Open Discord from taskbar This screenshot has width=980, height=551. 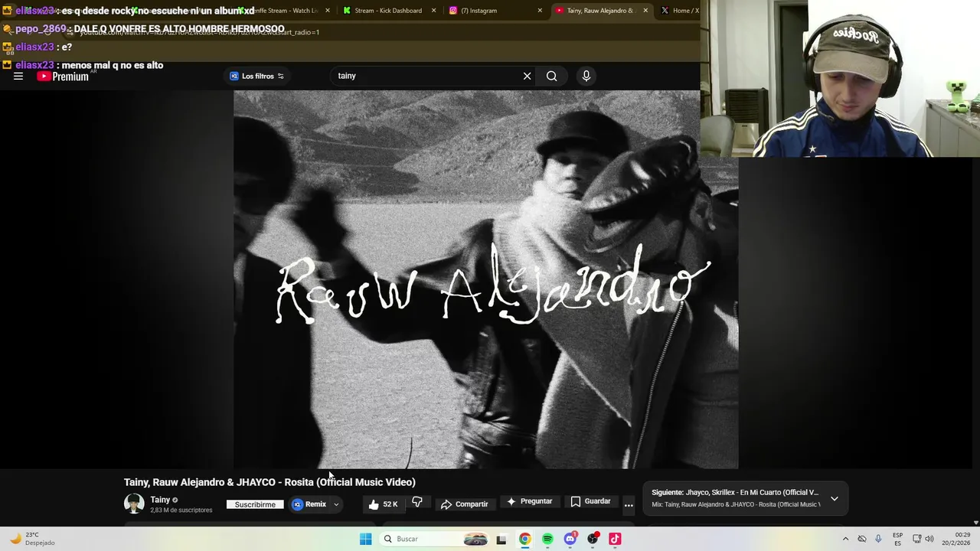coord(570,539)
